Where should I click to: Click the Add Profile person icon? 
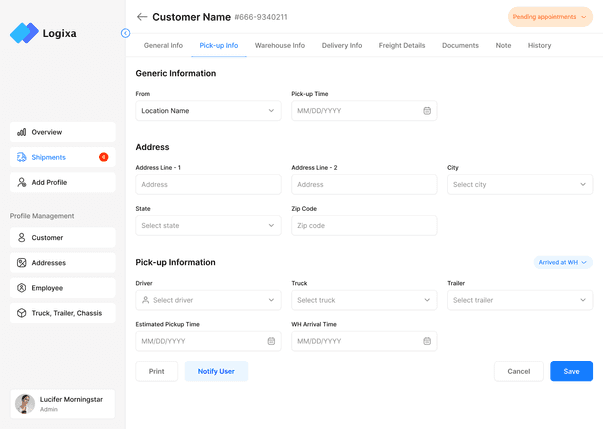pos(22,182)
